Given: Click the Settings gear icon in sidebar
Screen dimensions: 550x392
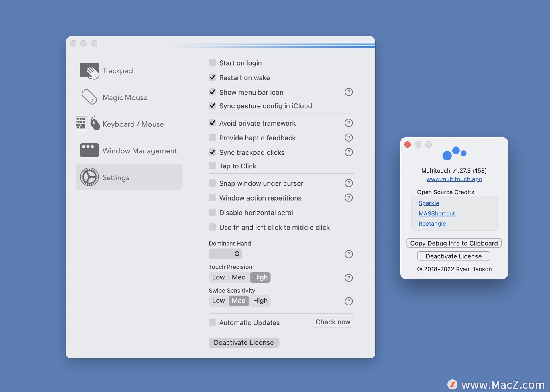Looking at the screenshot, I should (89, 177).
